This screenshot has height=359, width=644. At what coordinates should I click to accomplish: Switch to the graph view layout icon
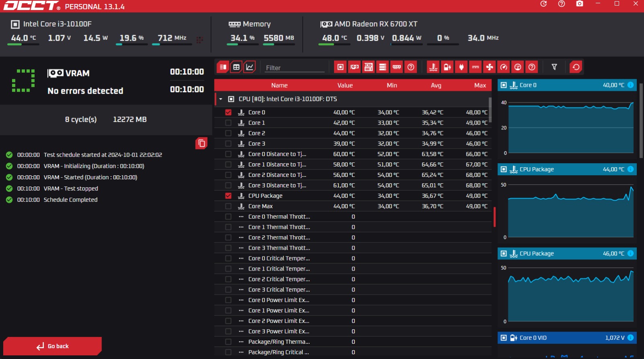(250, 67)
